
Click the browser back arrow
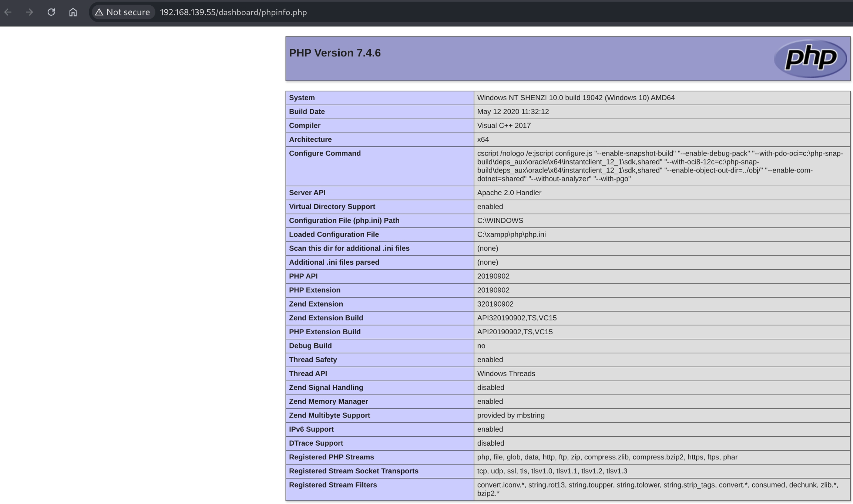(x=8, y=12)
